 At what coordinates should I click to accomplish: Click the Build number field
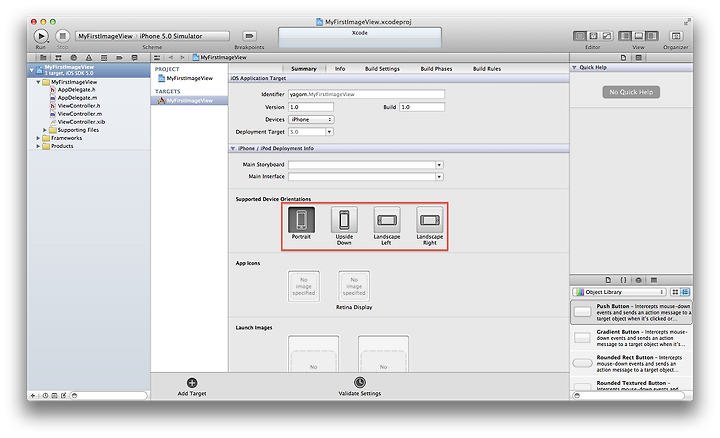click(422, 107)
